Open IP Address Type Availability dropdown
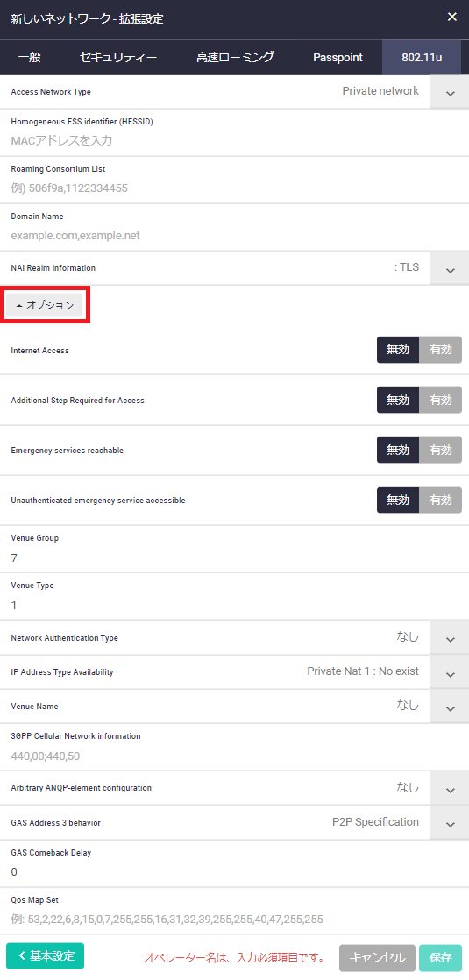469x980 pixels. (x=450, y=673)
